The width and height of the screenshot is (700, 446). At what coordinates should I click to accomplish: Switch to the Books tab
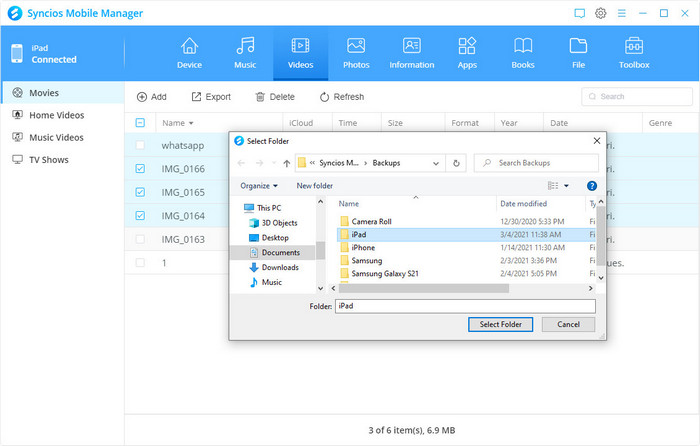click(523, 54)
